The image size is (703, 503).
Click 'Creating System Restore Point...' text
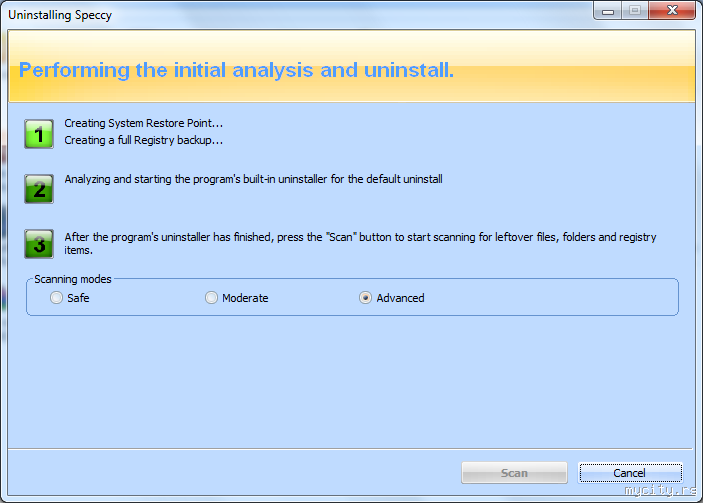point(143,123)
